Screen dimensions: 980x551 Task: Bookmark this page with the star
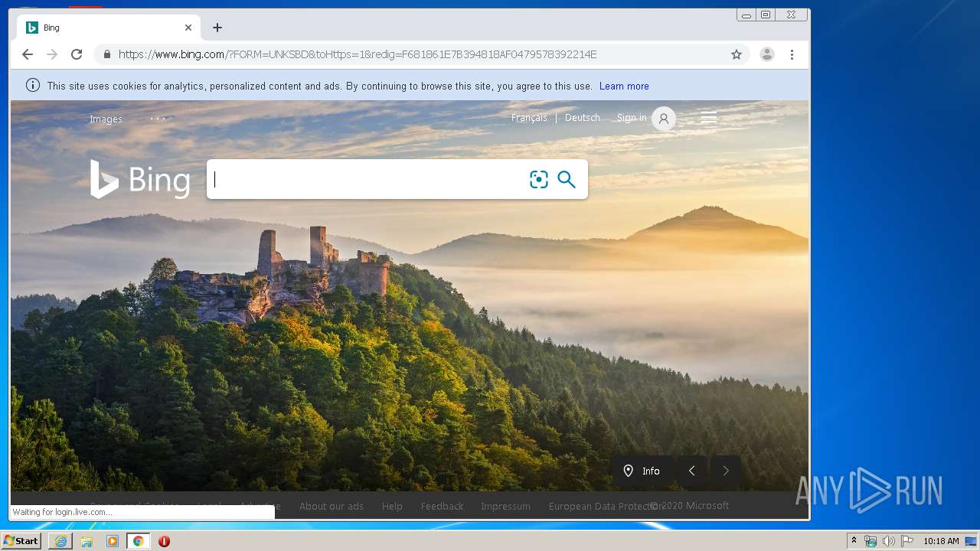(x=737, y=54)
